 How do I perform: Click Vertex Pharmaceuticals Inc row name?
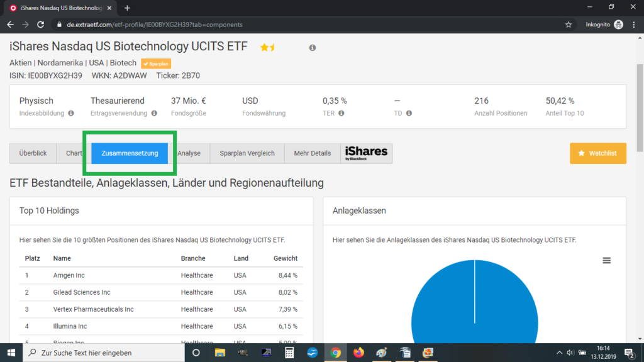93,309
